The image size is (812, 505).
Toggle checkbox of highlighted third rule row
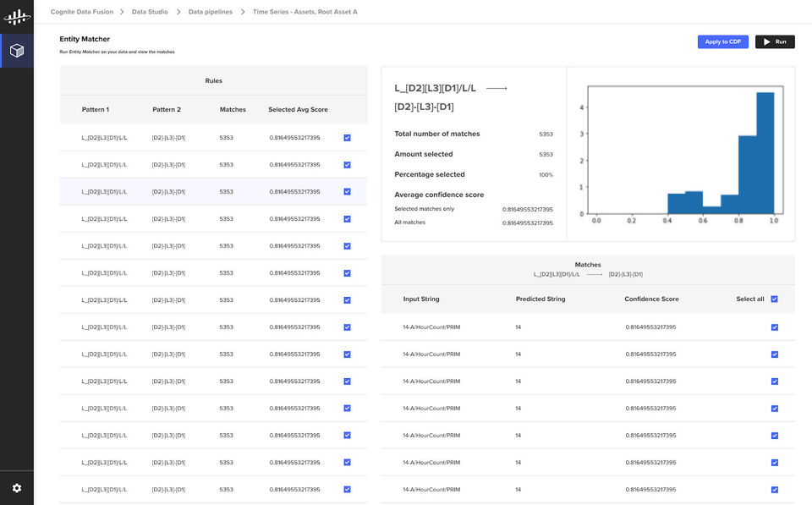click(347, 192)
